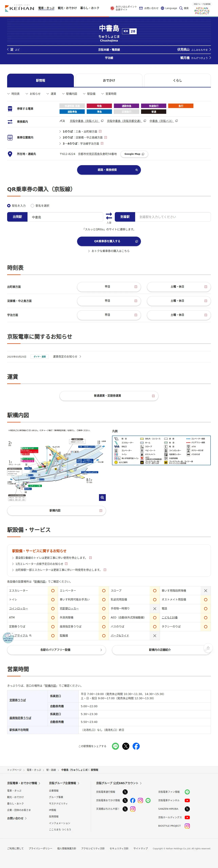Jump to the 時刻表 section anchor

[x=13, y=94]
